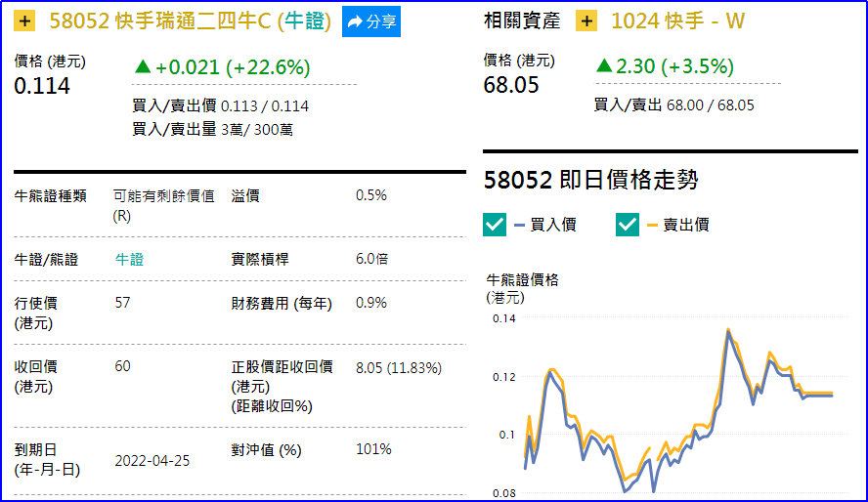Click the intraday price chart line area
Image resolution: width=868 pixels, height=502 pixels.
pos(678,410)
